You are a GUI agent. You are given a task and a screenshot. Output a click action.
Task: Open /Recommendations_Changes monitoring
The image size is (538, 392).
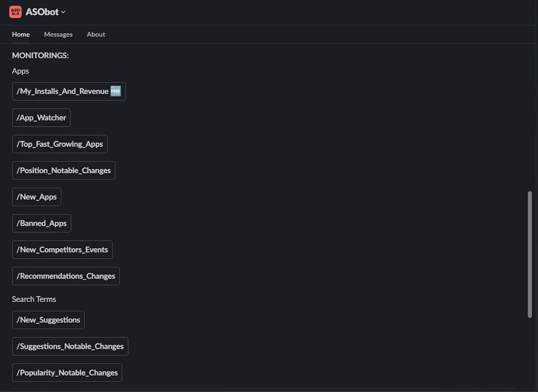[x=66, y=275]
